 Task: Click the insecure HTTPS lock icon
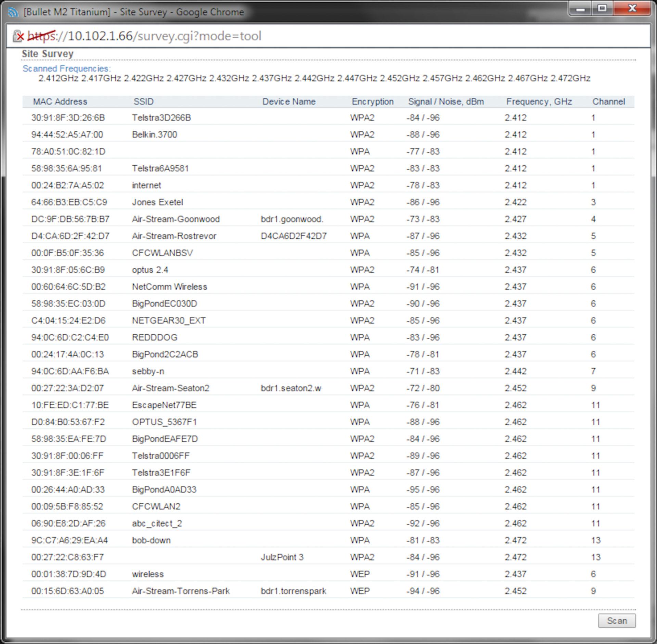18,36
